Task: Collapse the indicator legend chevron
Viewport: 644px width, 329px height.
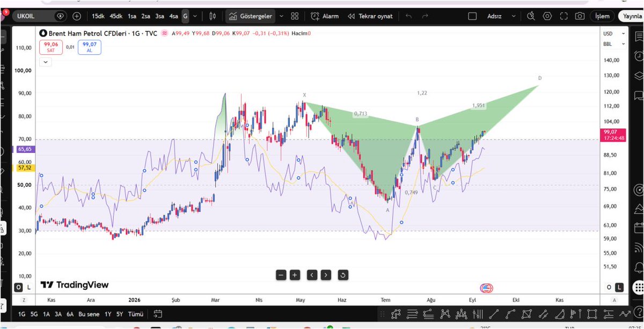Action: click(46, 62)
